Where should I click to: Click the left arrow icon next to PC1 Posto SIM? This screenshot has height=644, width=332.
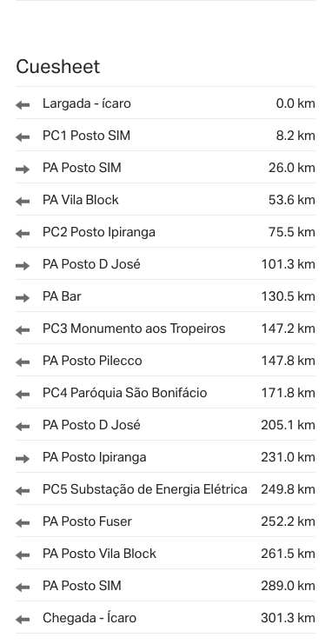[23, 137]
